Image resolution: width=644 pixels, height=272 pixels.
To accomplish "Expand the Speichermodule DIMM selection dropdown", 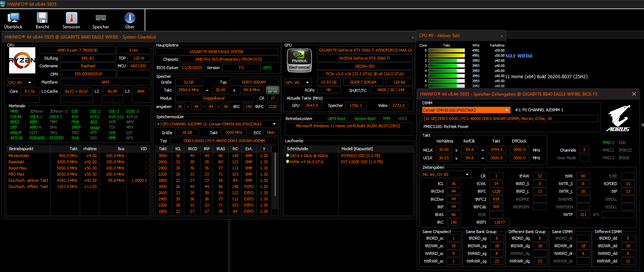I will coord(217,124).
